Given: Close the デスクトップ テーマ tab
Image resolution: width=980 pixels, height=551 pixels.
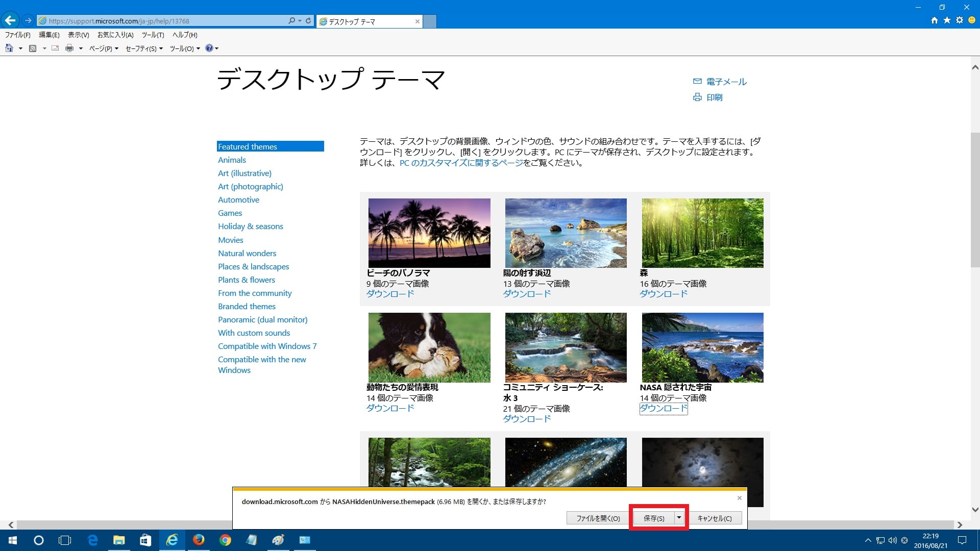Looking at the screenshot, I should point(418,21).
